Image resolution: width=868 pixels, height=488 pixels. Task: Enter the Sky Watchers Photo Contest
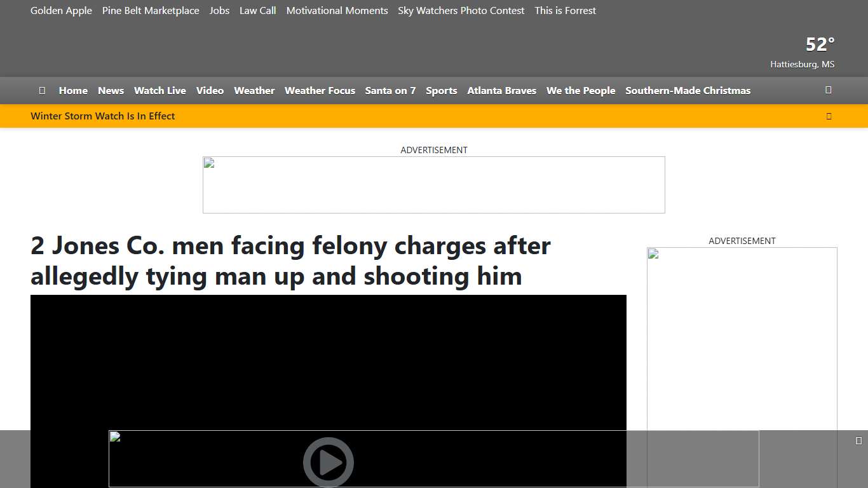coord(461,10)
